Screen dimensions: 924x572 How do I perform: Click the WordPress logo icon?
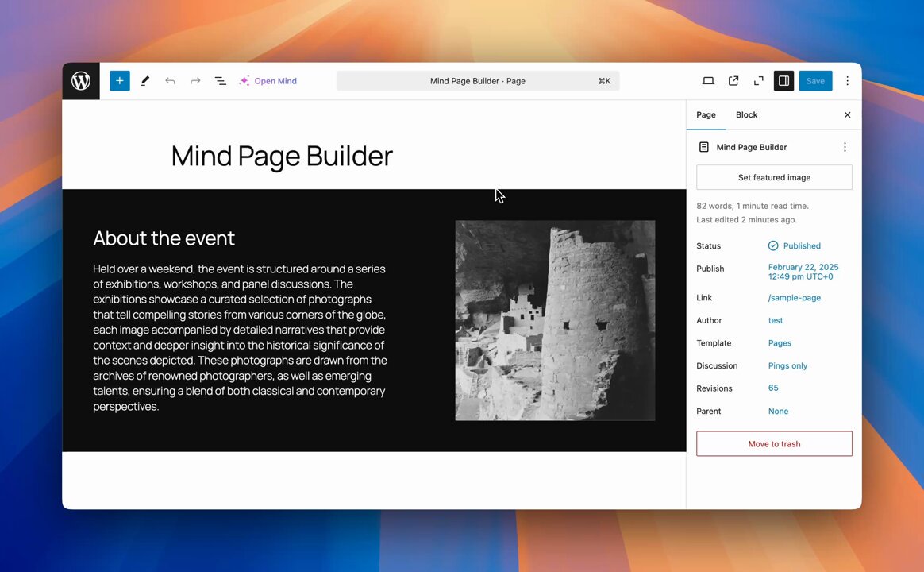81,81
